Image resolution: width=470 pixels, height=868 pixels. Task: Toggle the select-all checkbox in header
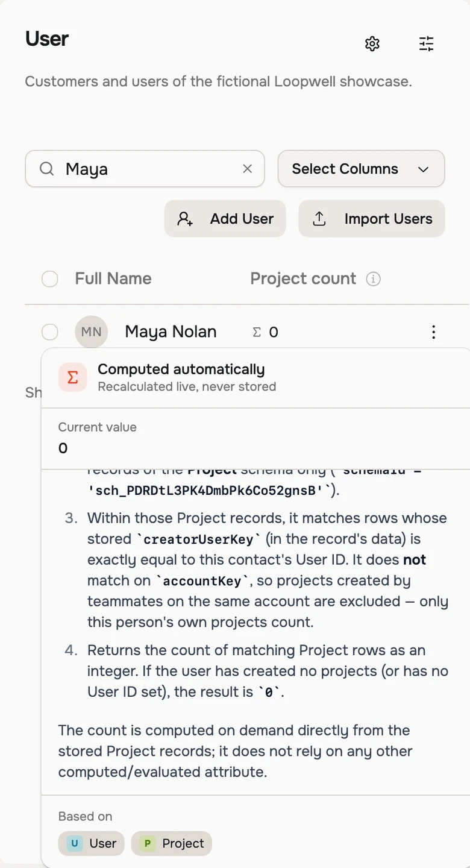50,279
